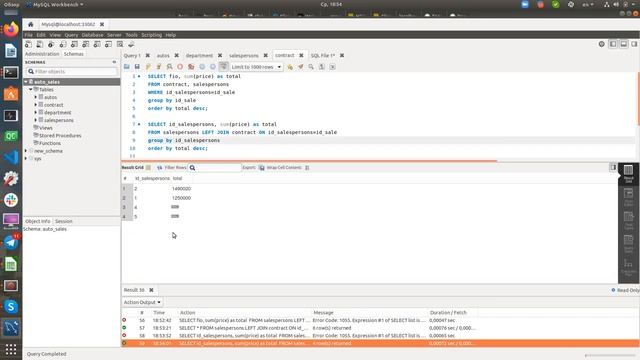This screenshot has width=640, height=360.
Task: Expand the autos table
Action: pyautogui.click(x=36, y=97)
